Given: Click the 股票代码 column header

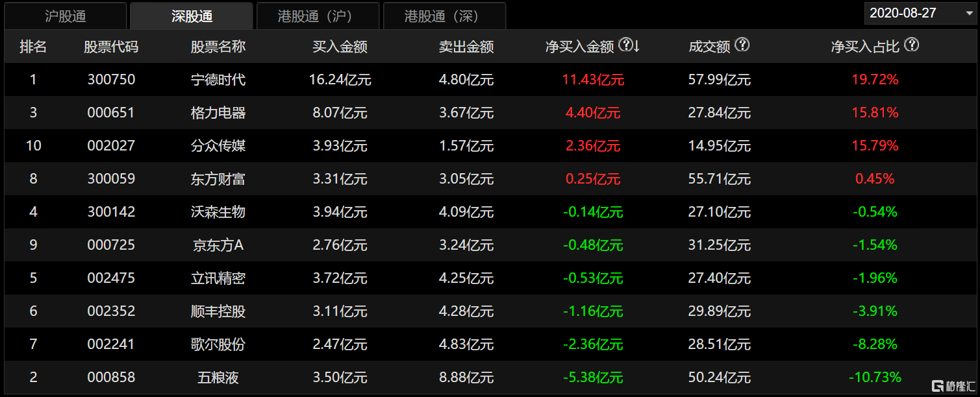Looking at the screenshot, I should (x=111, y=47).
